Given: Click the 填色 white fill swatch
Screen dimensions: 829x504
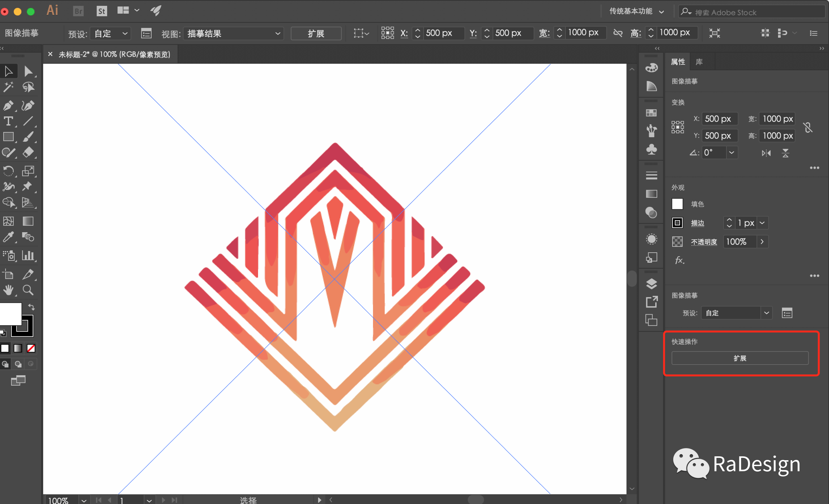Looking at the screenshot, I should coord(677,204).
